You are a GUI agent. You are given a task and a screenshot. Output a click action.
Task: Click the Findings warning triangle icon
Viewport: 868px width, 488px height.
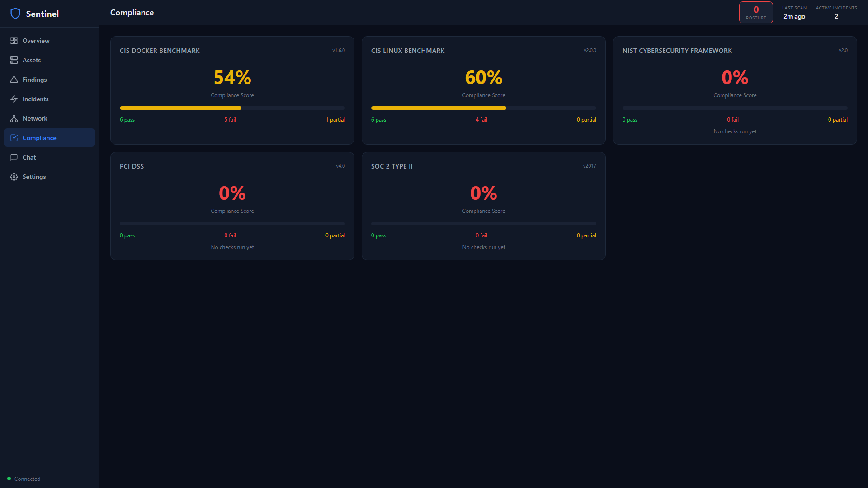point(14,80)
